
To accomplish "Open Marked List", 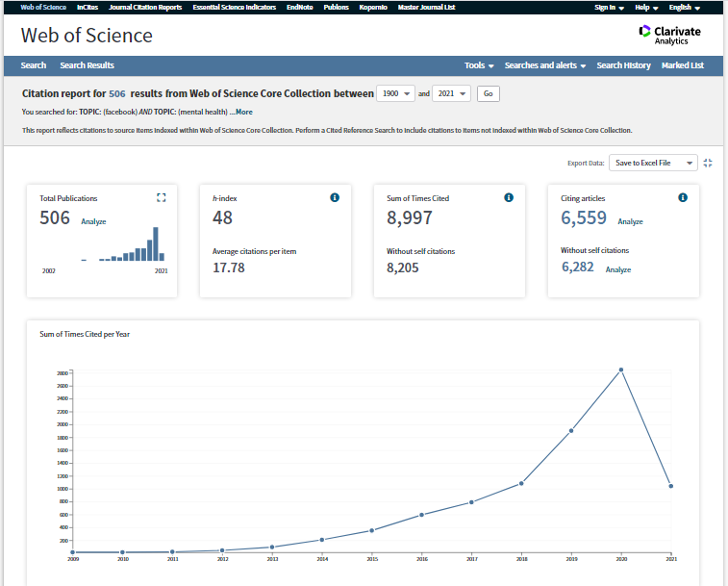I will point(683,65).
